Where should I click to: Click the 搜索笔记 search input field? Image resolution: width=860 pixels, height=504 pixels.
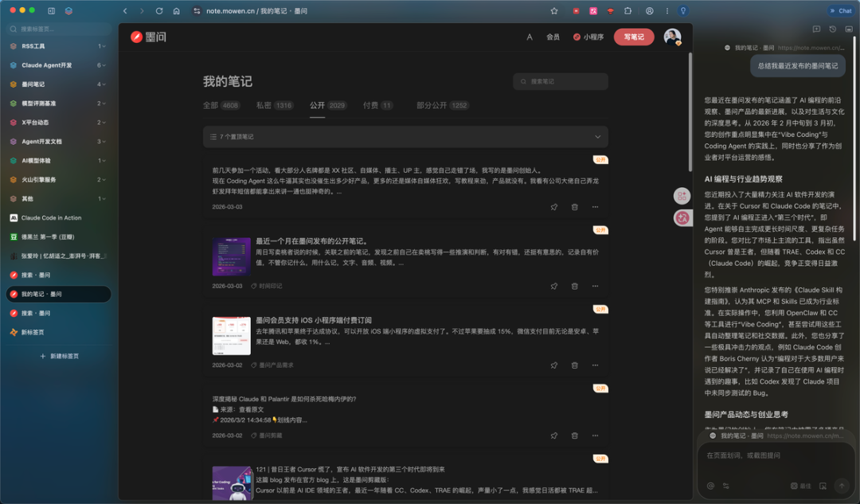[x=560, y=81]
